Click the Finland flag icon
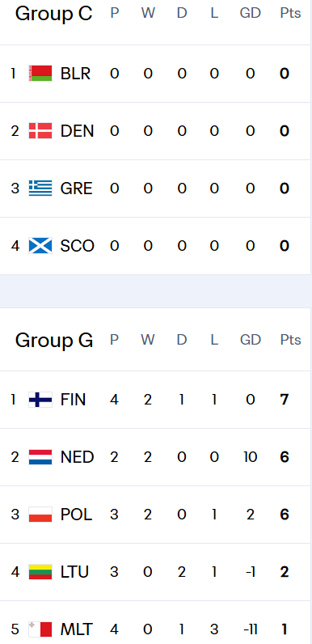 (40, 400)
